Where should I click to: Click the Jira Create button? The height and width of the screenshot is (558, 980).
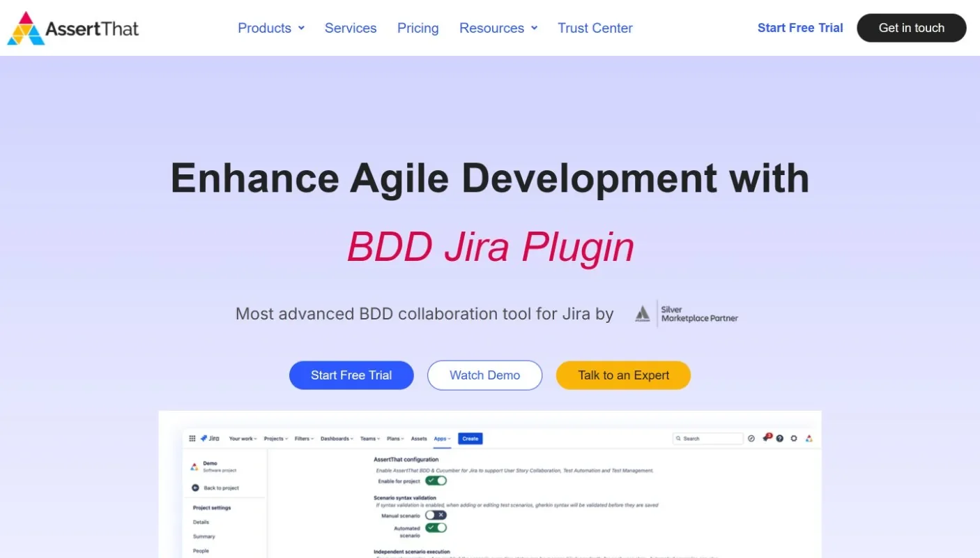[x=470, y=439]
